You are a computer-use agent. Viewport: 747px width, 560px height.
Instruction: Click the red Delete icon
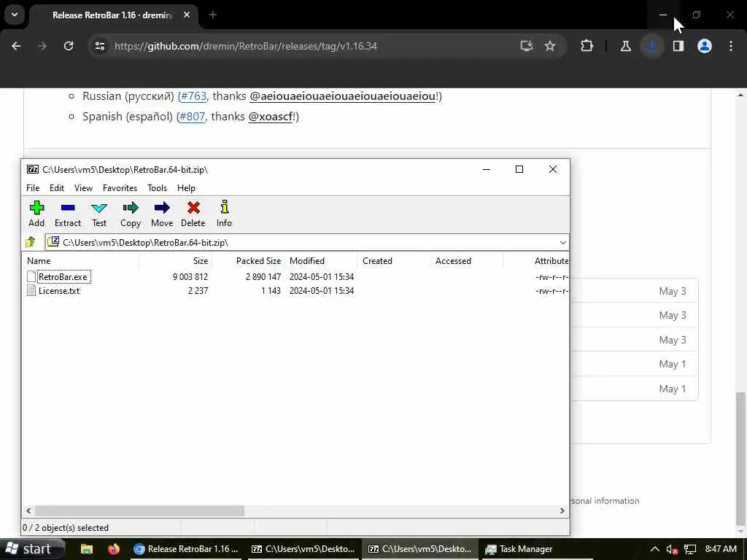pyautogui.click(x=193, y=214)
